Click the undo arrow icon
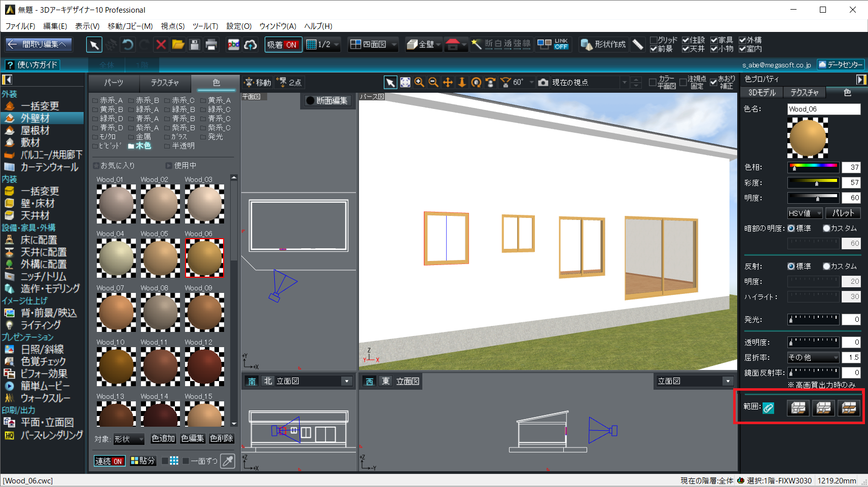 click(128, 45)
